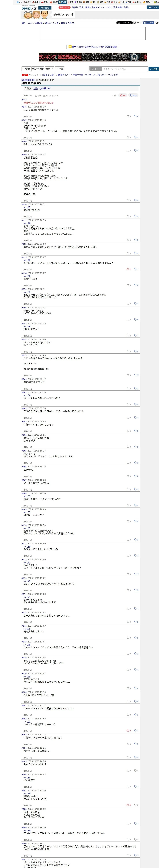The height and width of the screenshot is (868, 159).
Task: Click the bakusai.com logo
Action: pos(29,7)
